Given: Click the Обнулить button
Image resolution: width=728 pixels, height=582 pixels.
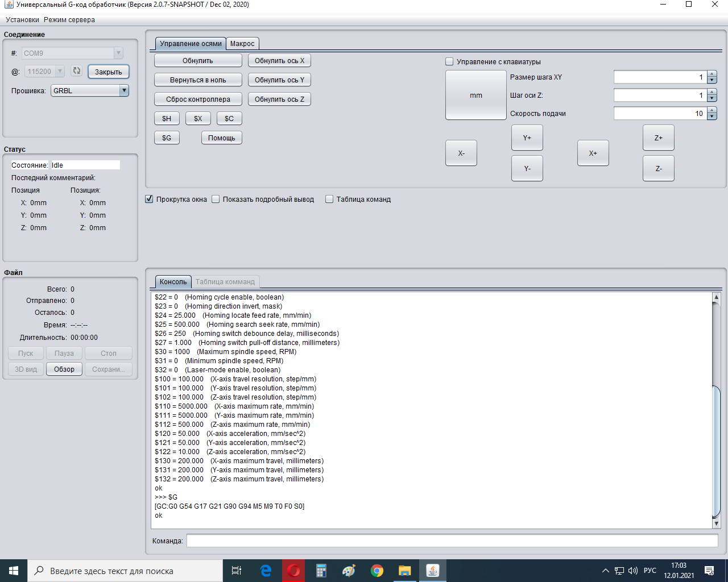Looking at the screenshot, I should [x=198, y=61].
